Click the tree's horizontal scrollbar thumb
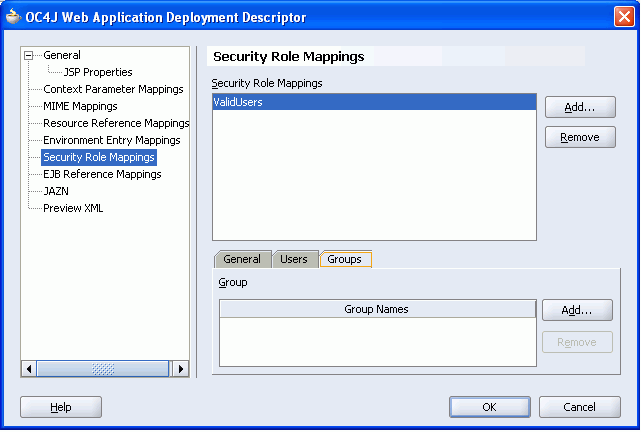Image resolution: width=641 pixels, height=432 pixels. [103, 369]
